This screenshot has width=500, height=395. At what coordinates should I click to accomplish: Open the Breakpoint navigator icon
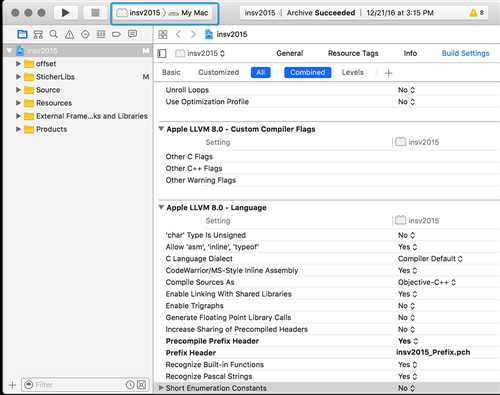[x=116, y=34]
